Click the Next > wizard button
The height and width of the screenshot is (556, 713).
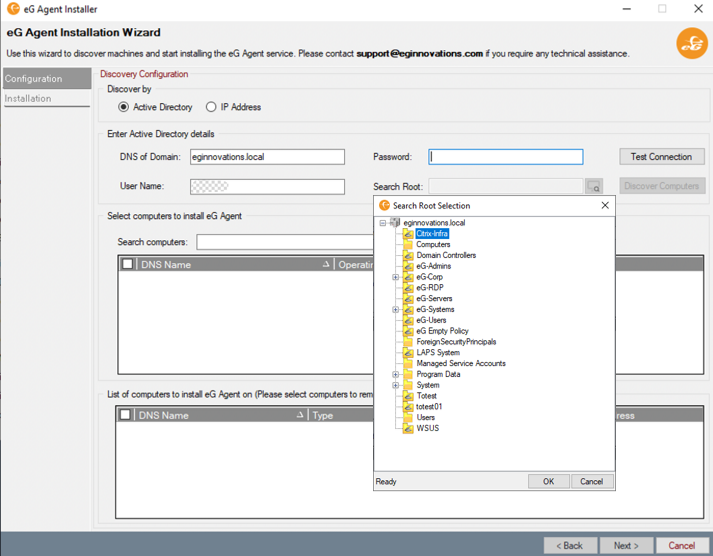[626, 546]
